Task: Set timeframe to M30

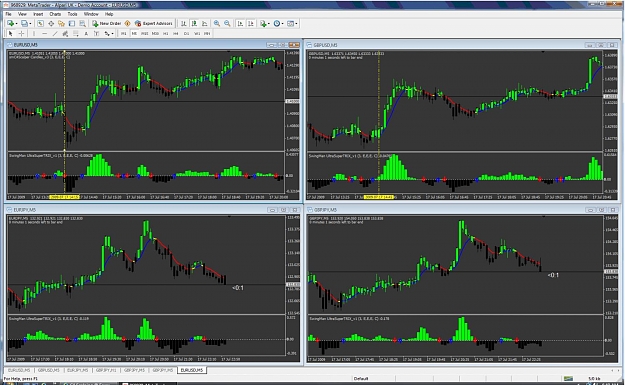Action: coord(155,33)
